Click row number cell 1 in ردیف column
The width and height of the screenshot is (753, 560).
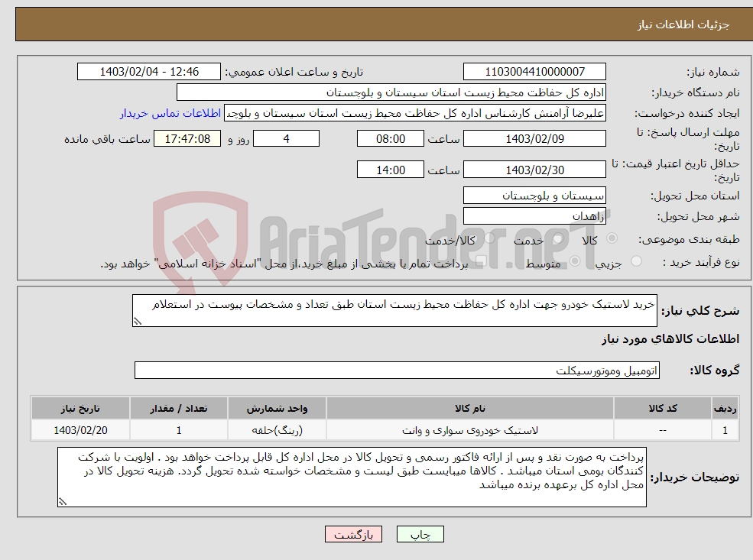point(725,430)
